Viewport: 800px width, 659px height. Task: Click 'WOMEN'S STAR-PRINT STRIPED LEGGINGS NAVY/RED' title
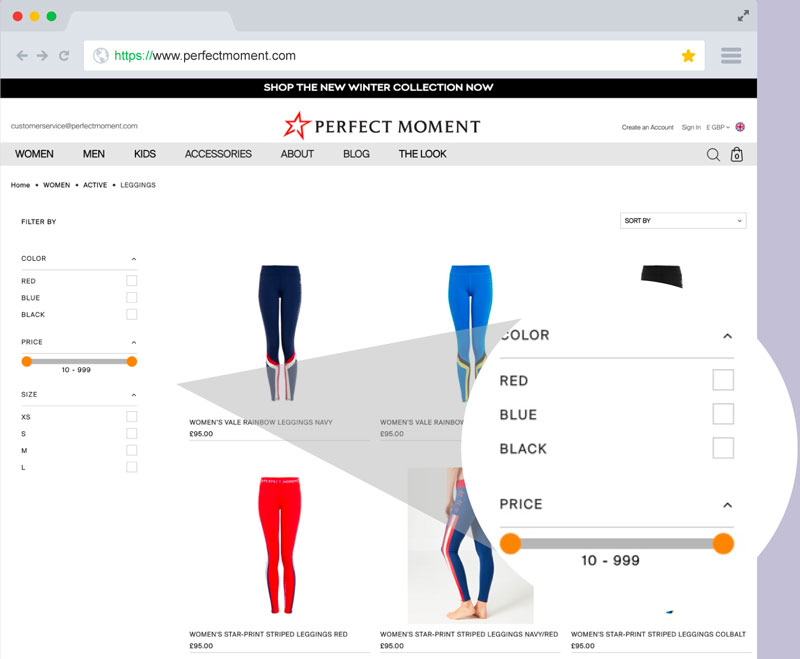pos(469,634)
